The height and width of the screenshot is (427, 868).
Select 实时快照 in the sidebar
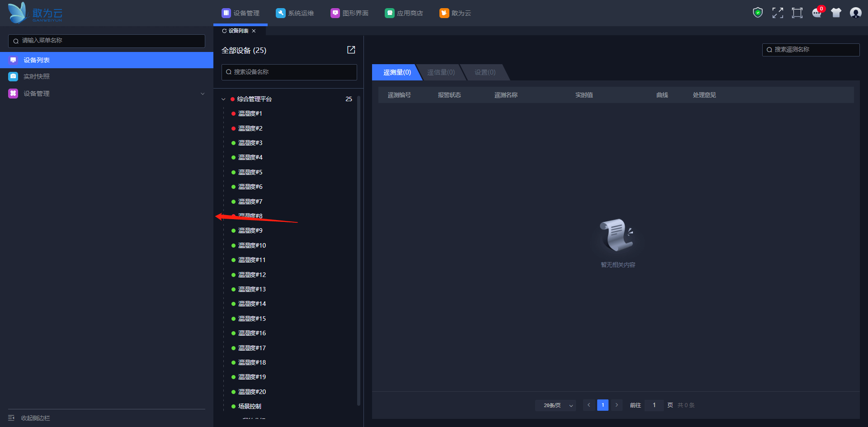[107, 76]
